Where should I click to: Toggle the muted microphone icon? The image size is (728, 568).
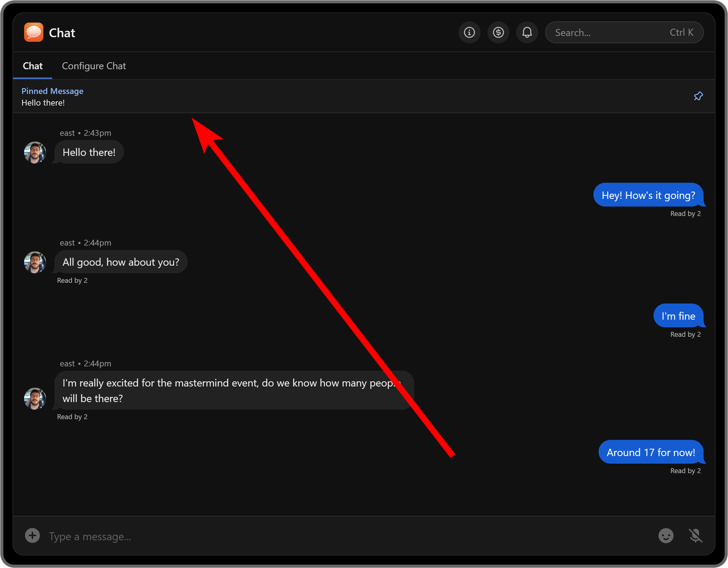[695, 536]
